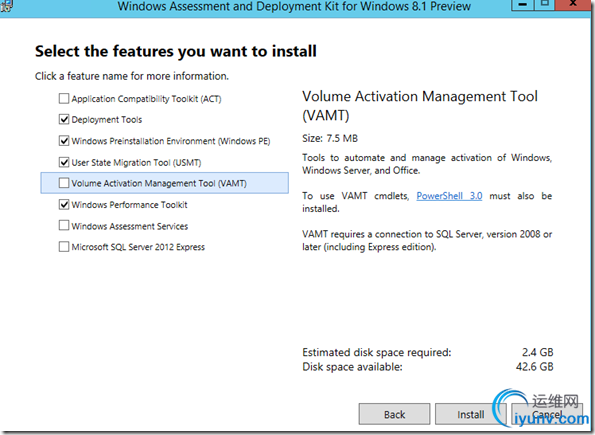Uncheck User State Migration Tool checkbox
Viewport: 595px width, 435px height.
64,162
